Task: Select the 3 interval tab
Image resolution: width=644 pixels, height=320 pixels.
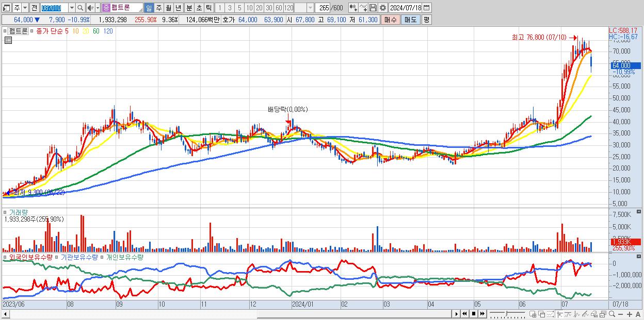Action: [230, 8]
